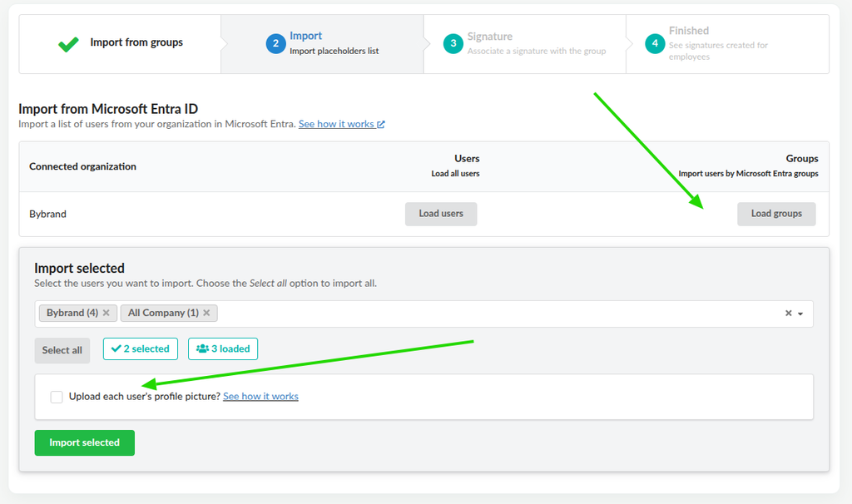852x504 pixels.
Task: Clear all selected groups in the selector
Action: [789, 314]
